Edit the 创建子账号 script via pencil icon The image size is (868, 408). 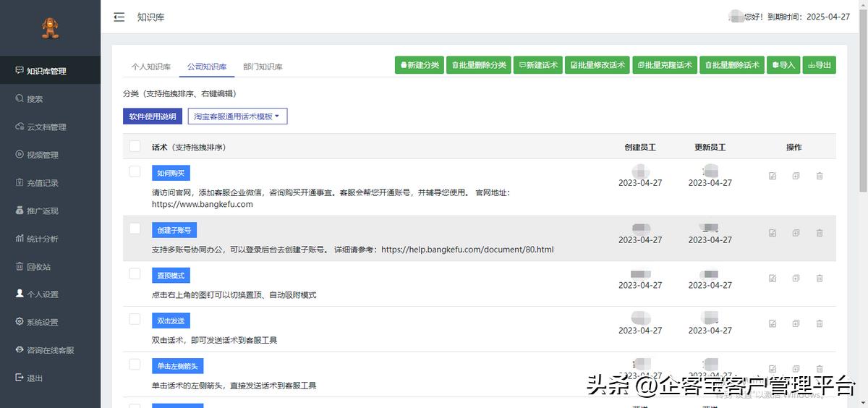pyautogui.click(x=773, y=233)
